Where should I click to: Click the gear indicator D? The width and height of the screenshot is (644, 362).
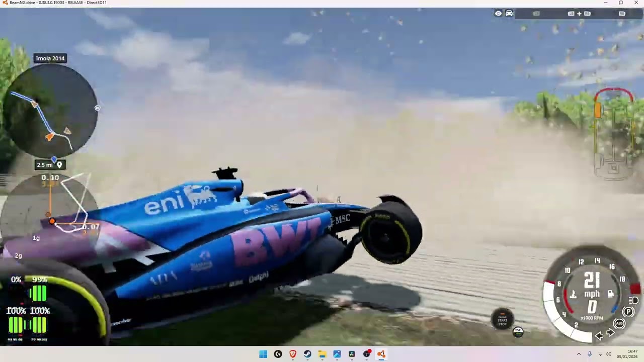click(592, 307)
